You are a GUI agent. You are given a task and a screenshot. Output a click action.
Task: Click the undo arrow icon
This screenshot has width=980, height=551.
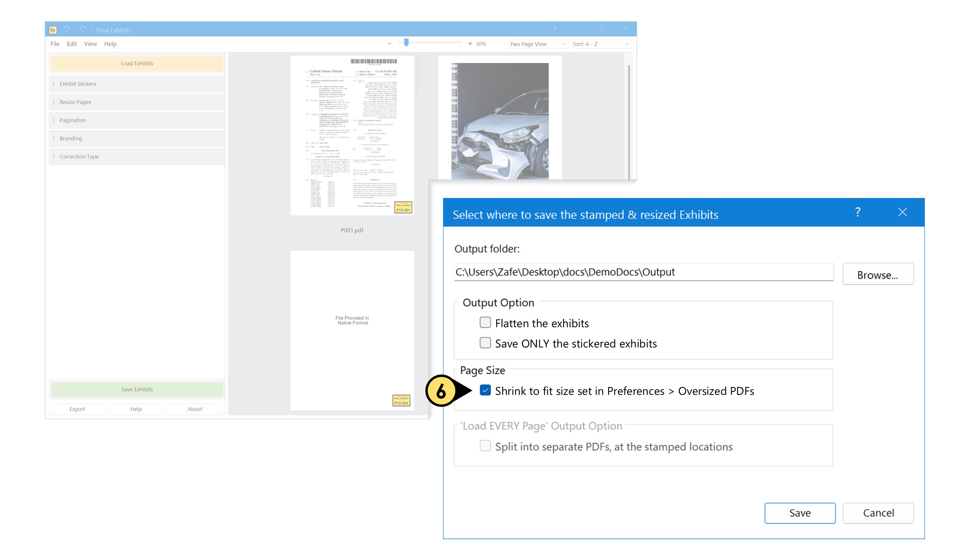tap(67, 29)
